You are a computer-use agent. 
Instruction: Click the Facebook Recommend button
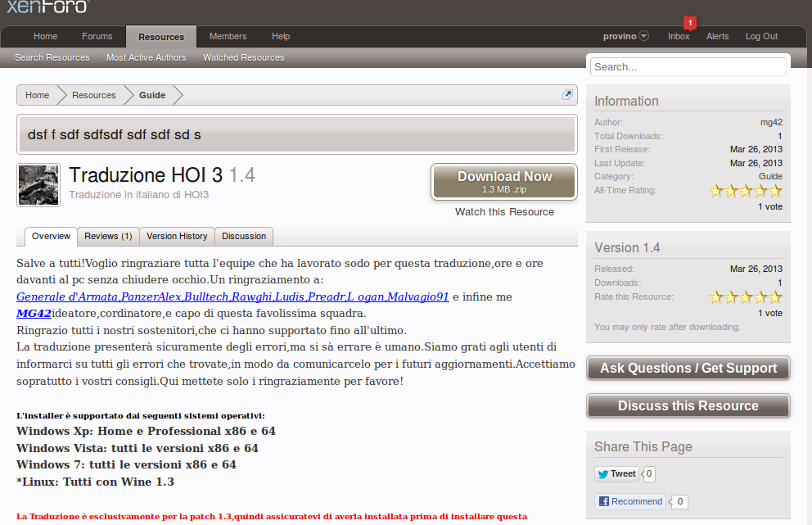(x=630, y=501)
